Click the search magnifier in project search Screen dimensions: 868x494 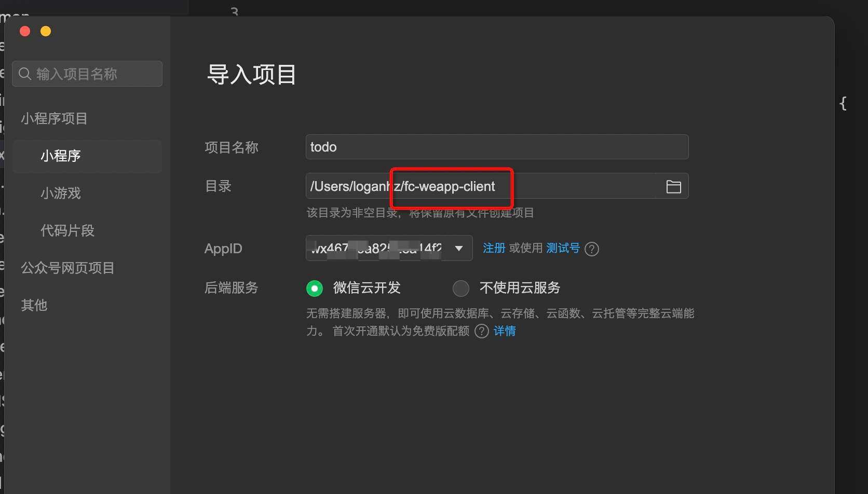(x=25, y=74)
